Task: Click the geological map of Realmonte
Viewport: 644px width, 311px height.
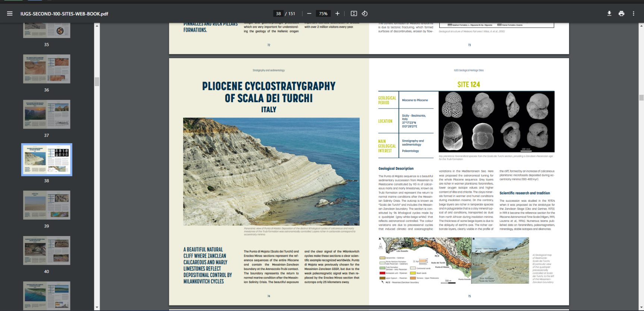Action: [x=425, y=261]
